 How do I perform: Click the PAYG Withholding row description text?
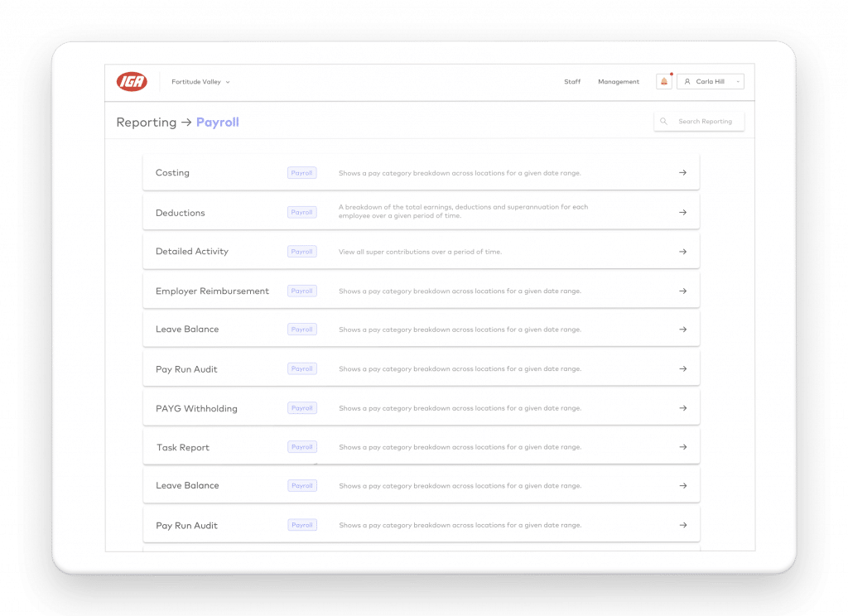(460, 408)
